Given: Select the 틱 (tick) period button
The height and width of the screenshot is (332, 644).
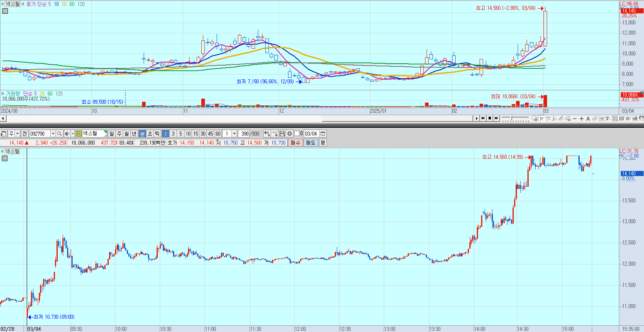Looking at the screenshot, I should coord(157,134).
